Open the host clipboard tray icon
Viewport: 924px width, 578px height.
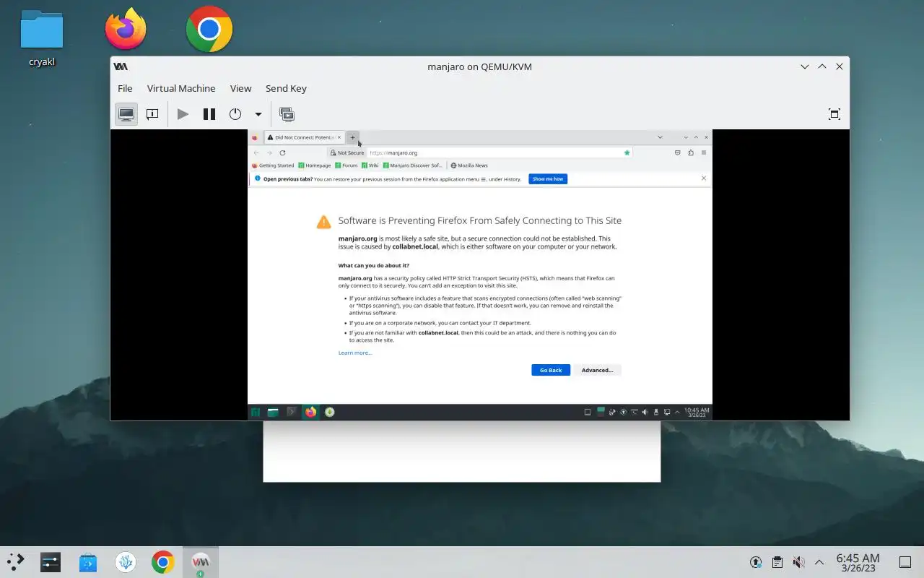[x=777, y=562]
